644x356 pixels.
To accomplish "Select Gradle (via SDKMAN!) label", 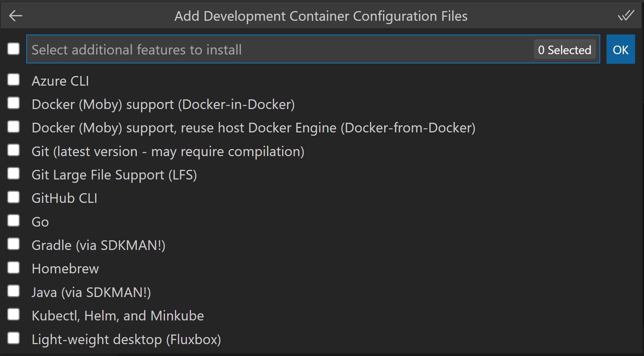I will [99, 245].
